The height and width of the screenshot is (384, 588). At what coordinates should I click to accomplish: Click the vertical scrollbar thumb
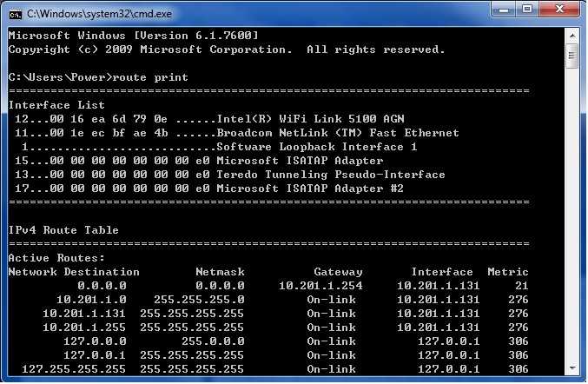pyautogui.click(x=571, y=56)
